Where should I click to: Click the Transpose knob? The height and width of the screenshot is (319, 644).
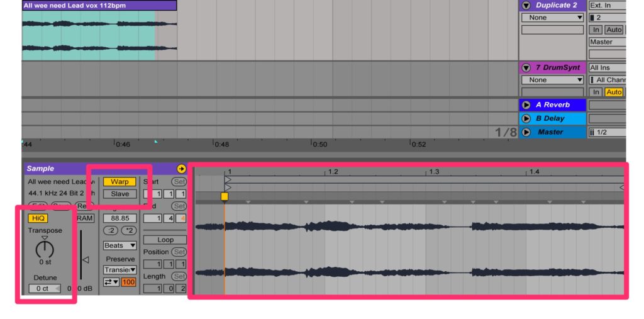click(45, 249)
